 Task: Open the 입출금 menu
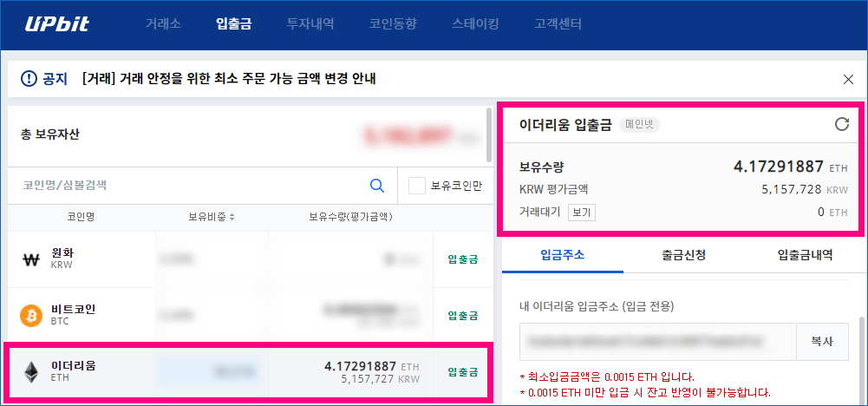click(233, 23)
